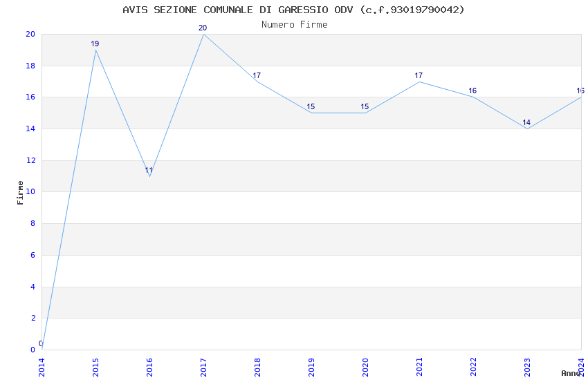588x380 pixels.
Task: Click y-axis tick label 18
Action: tap(30, 66)
